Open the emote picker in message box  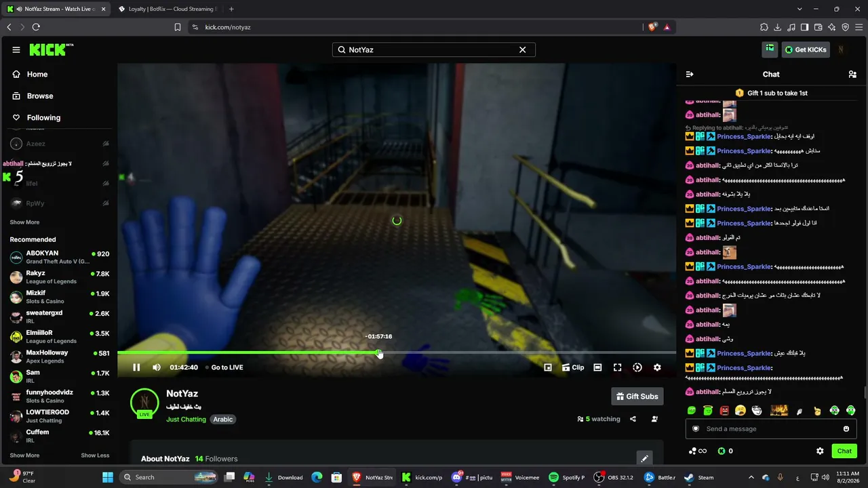(x=846, y=429)
